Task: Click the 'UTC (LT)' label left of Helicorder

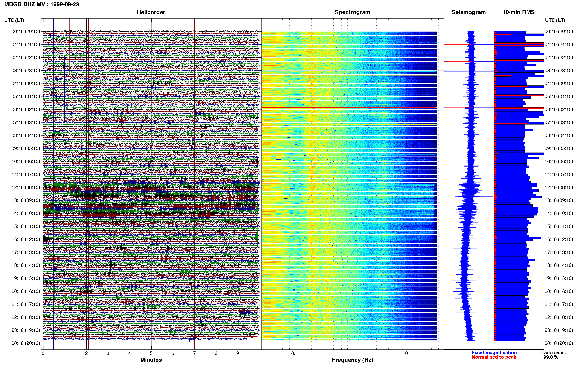Action: click(14, 20)
